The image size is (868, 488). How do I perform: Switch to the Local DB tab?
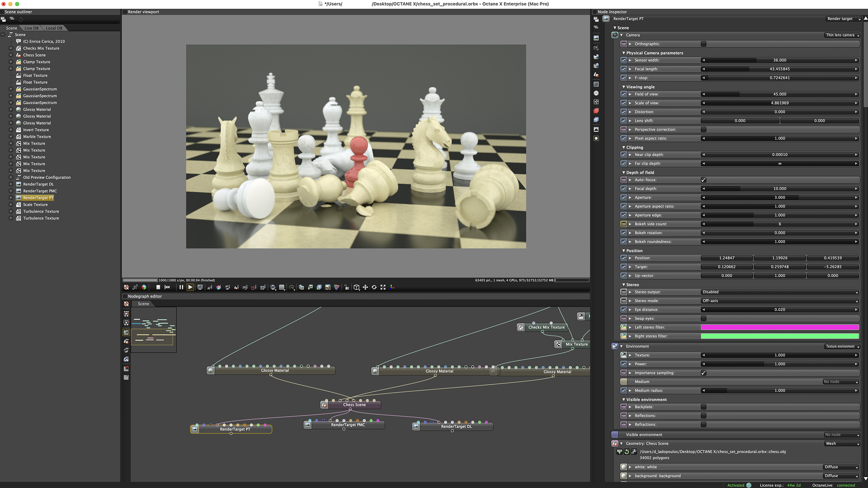tap(54, 28)
